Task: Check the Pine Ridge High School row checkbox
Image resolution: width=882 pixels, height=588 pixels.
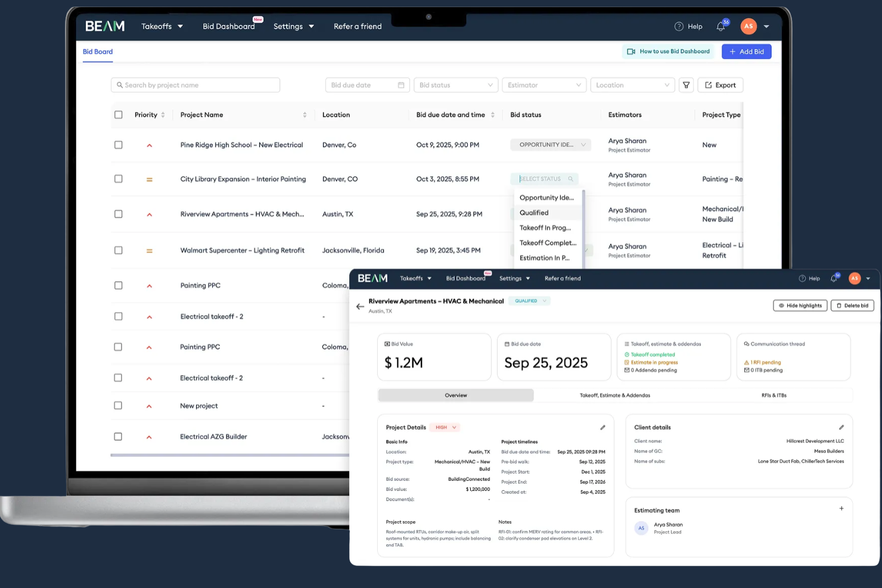Action: click(x=118, y=145)
